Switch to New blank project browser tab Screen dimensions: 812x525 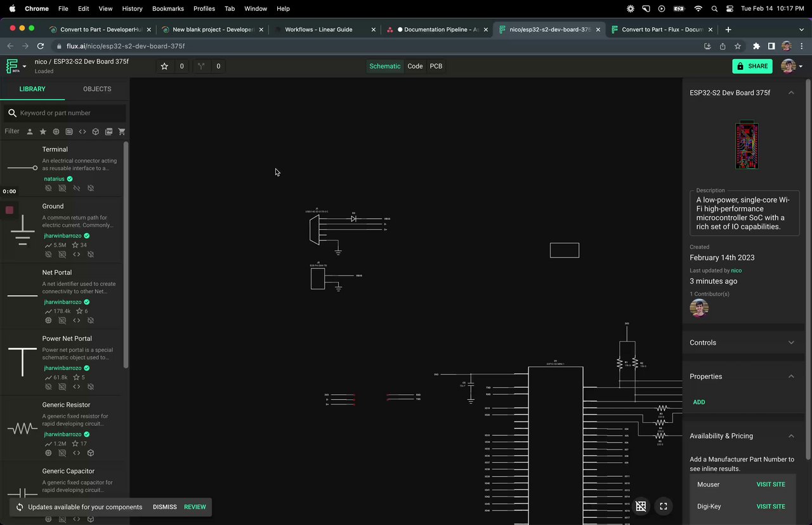[x=212, y=29]
